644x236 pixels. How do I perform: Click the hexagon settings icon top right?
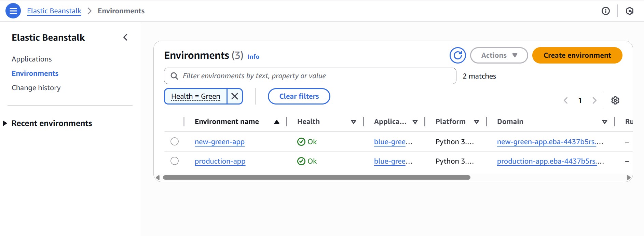point(629,11)
